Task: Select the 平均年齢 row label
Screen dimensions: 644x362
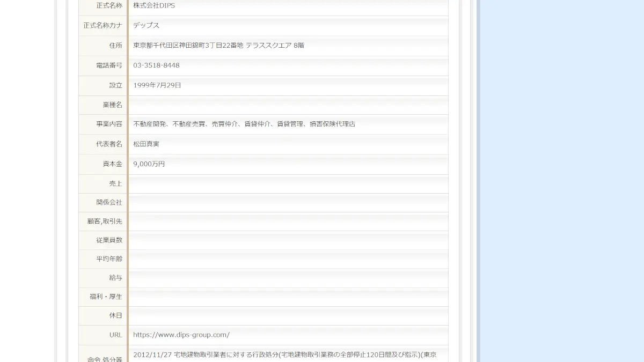Action: click(109, 259)
